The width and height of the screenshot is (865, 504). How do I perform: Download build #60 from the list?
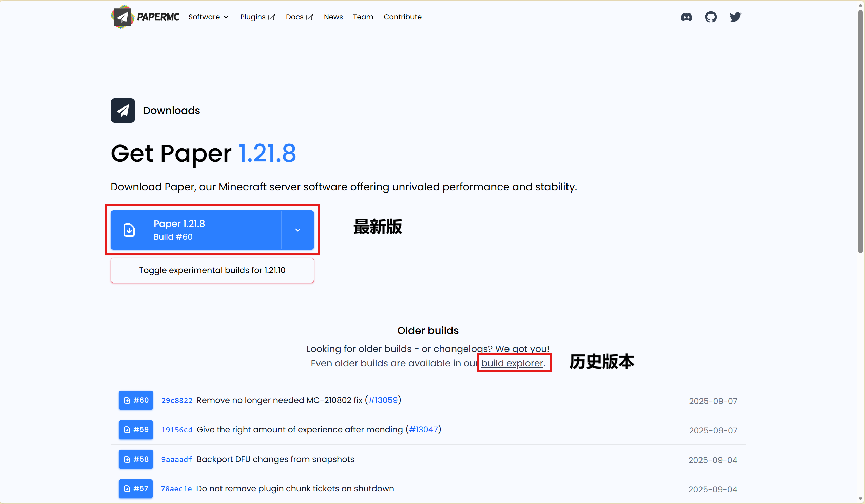[136, 400]
